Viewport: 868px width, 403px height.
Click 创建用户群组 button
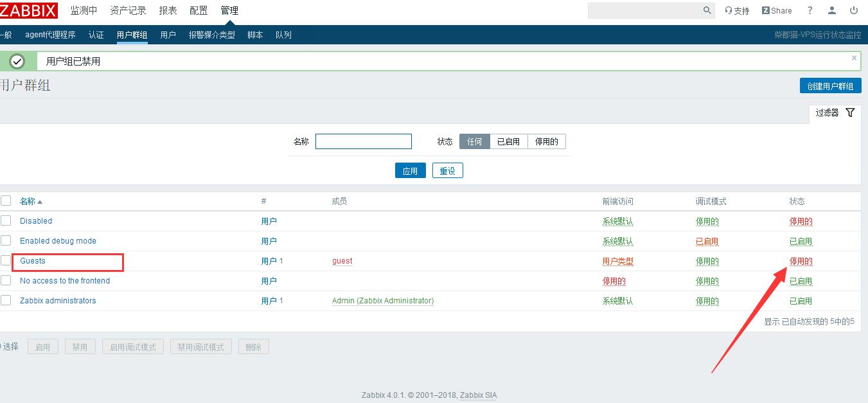click(x=831, y=85)
